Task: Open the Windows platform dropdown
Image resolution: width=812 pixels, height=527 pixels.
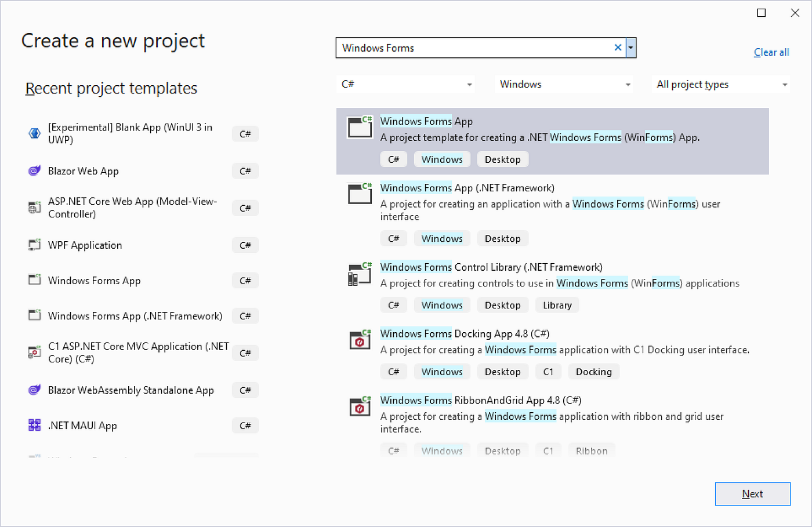Action: click(564, 84)
